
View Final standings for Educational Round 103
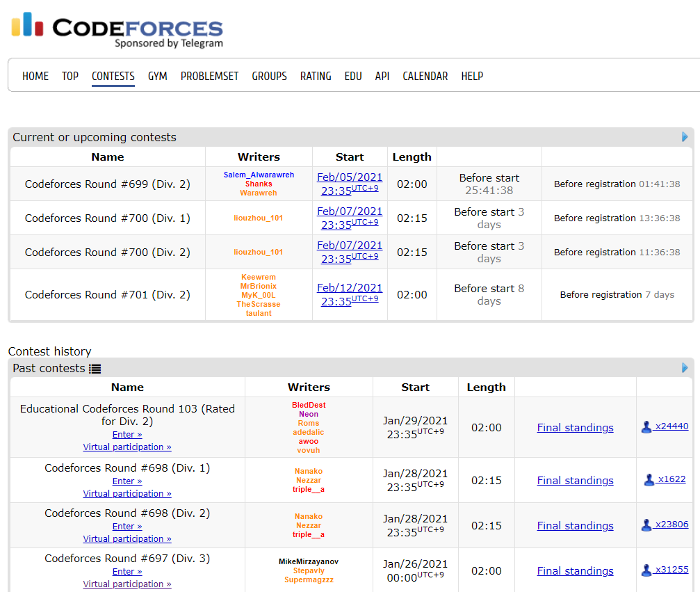(575, 428)
